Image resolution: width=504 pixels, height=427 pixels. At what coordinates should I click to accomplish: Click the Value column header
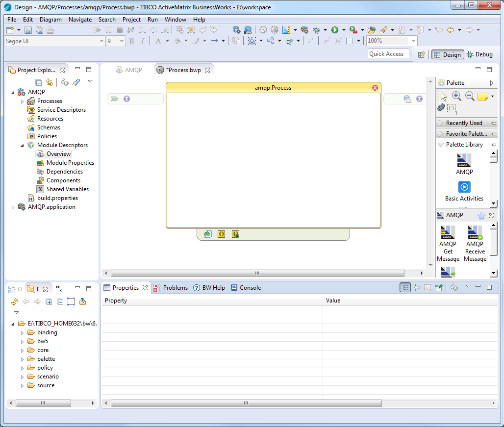click(x=410, y=301)
